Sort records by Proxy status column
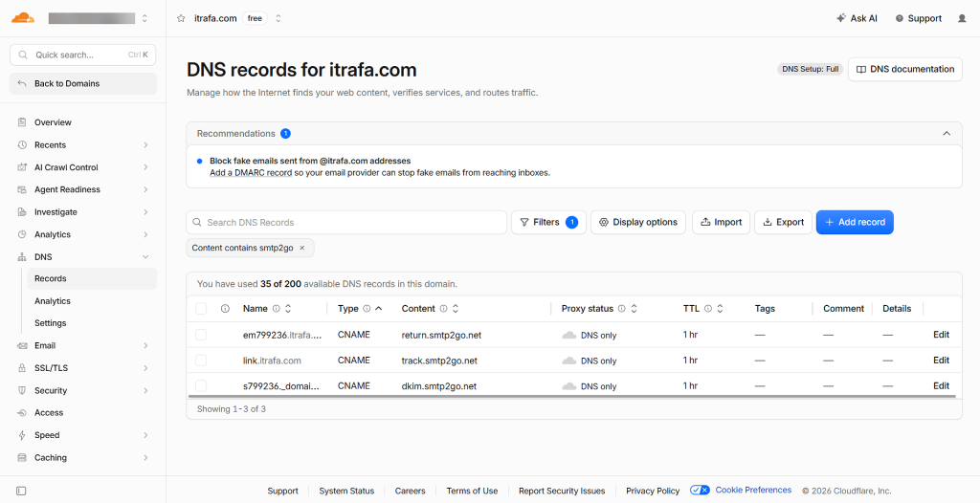The width and height of the screenshot is (980, 503). click(x=634, y=309)
